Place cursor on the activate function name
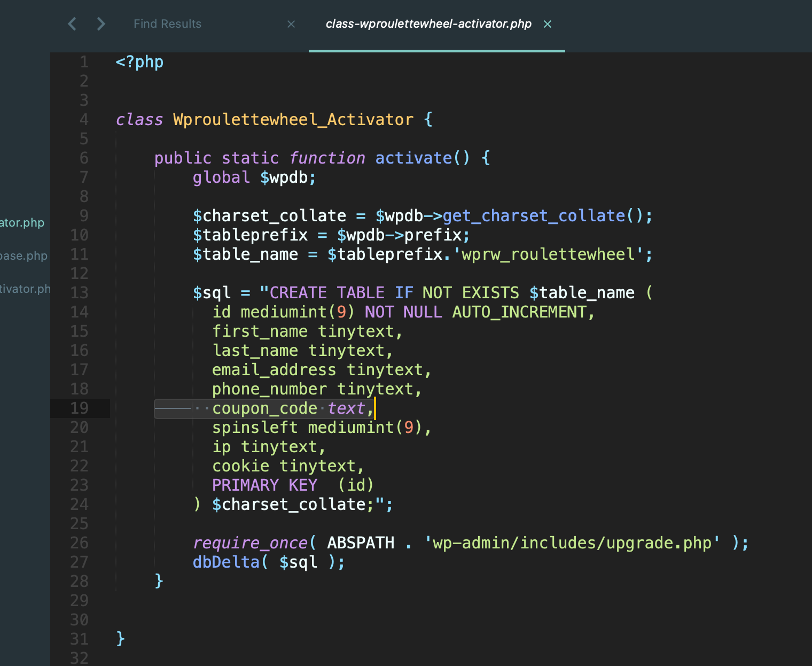This screenshot has width=812, height=666. tap(414, 158)
